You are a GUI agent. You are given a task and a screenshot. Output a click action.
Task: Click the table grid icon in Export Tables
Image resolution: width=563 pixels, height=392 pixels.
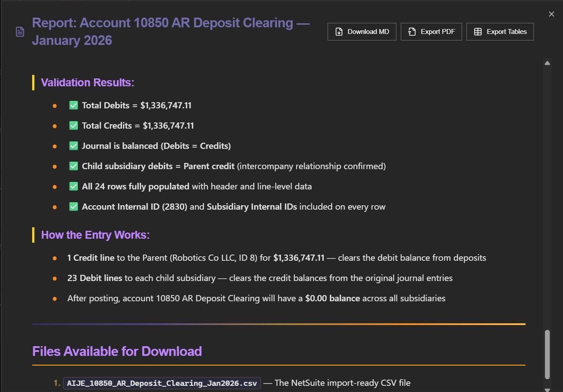coord(477,32)
